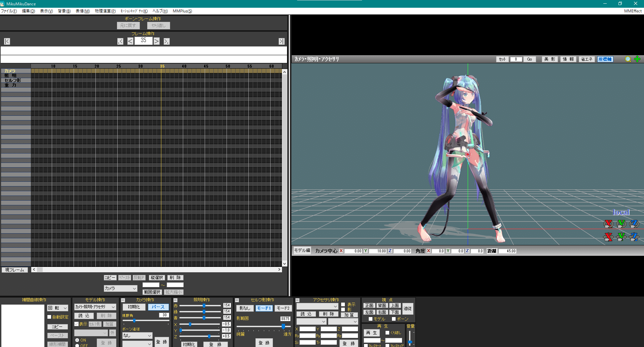The image size is (644, 347).
Task: Open the MMEffect menu
Action: click(633, 11)
